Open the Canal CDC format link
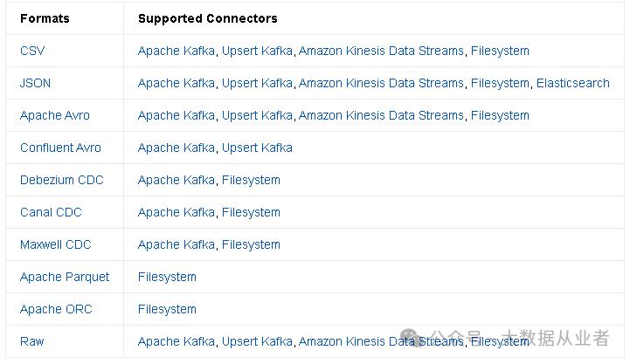The height and width of the screenshot is (364, 630). [x=51, y=212]
